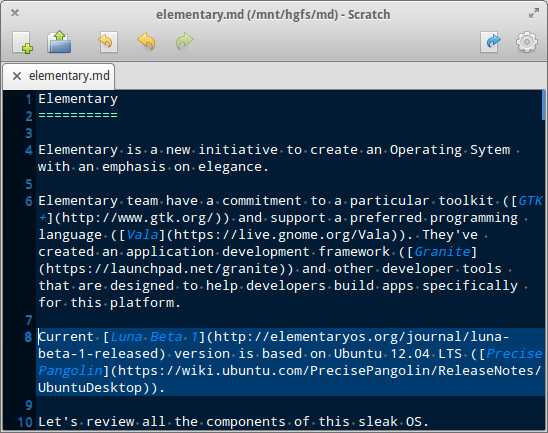Click the Granite link text
The height and width of the screenshot is (433, 548).
[x=442, y=252]
